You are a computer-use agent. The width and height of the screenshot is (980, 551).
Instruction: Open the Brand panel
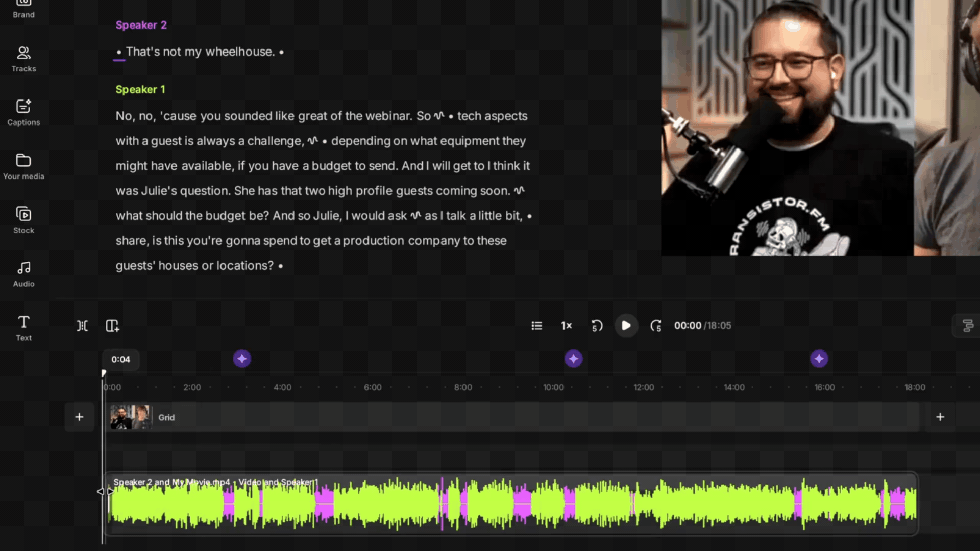click(23, 9)
